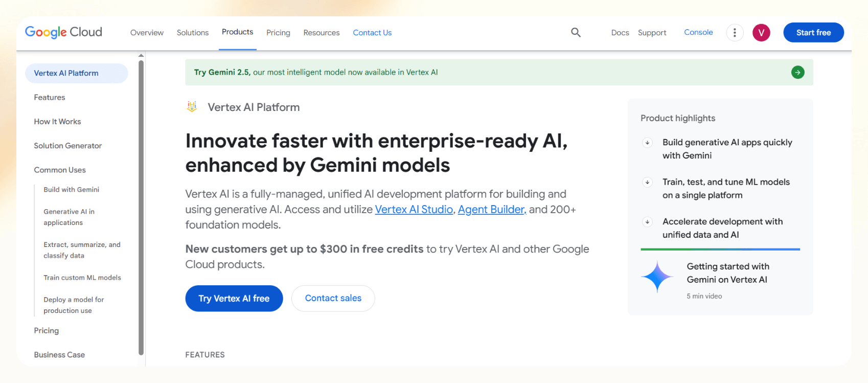This screenshot has height=383, width=868.
Task: Click the V account avatar
Action: (761, 32)
